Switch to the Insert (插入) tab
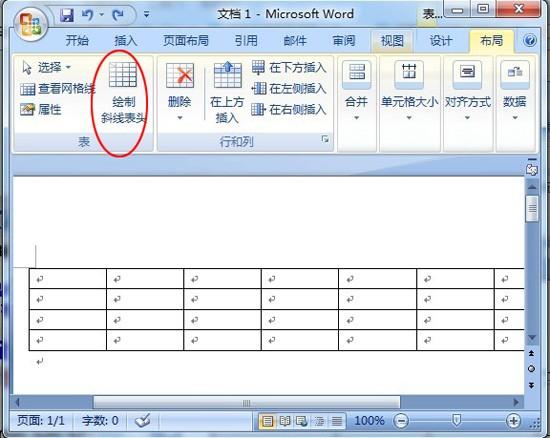This screenshot has width=550, height=438. [126, 41]
